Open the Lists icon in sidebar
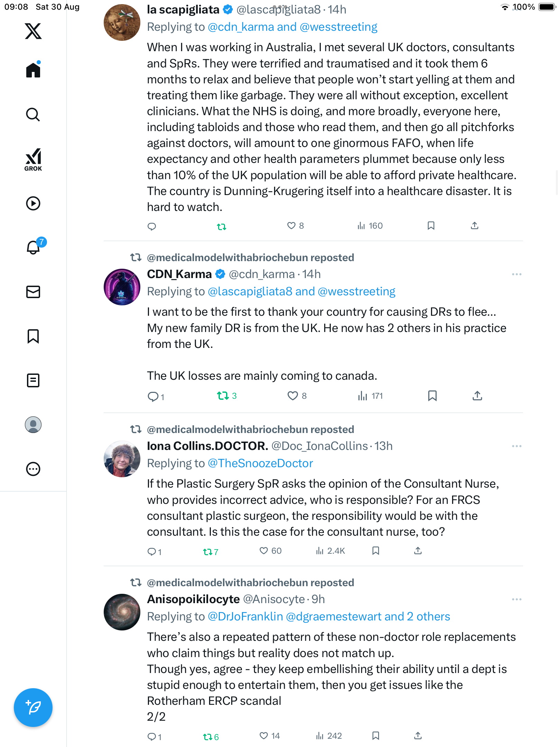This screenshot has width=560, height=747. click(33, 380)
